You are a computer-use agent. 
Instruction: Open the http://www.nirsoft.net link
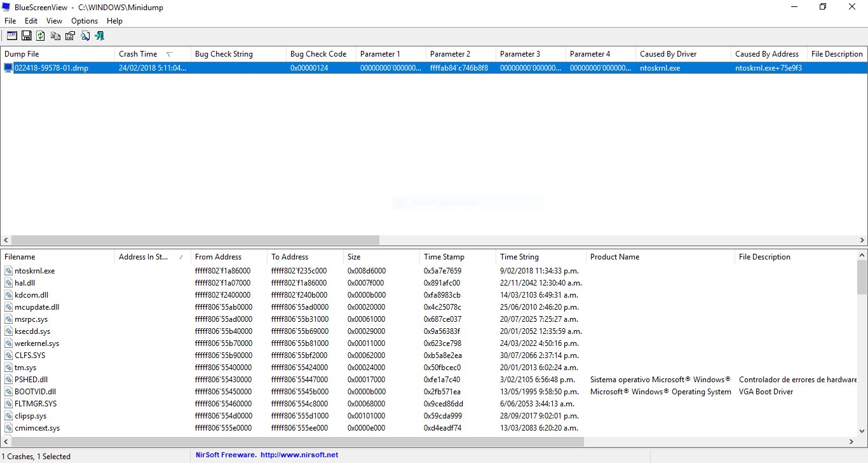(299, 455)
